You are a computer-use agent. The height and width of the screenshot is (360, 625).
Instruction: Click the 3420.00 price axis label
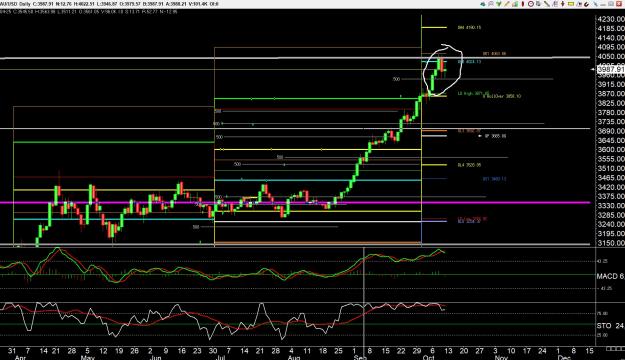[611, 187]
